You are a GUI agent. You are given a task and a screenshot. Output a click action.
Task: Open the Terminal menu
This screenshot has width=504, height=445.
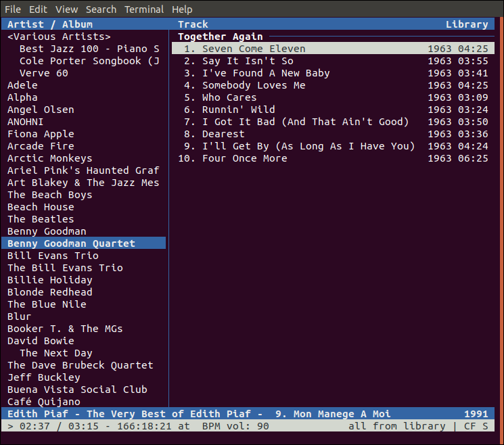pos(144,9)
